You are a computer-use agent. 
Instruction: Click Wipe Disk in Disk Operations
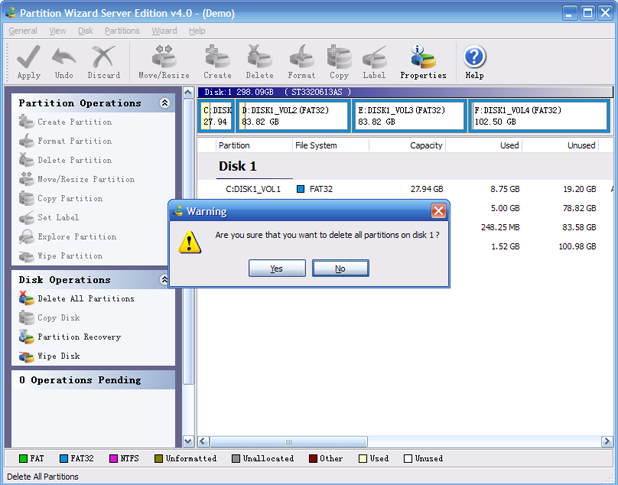[49, 356]
